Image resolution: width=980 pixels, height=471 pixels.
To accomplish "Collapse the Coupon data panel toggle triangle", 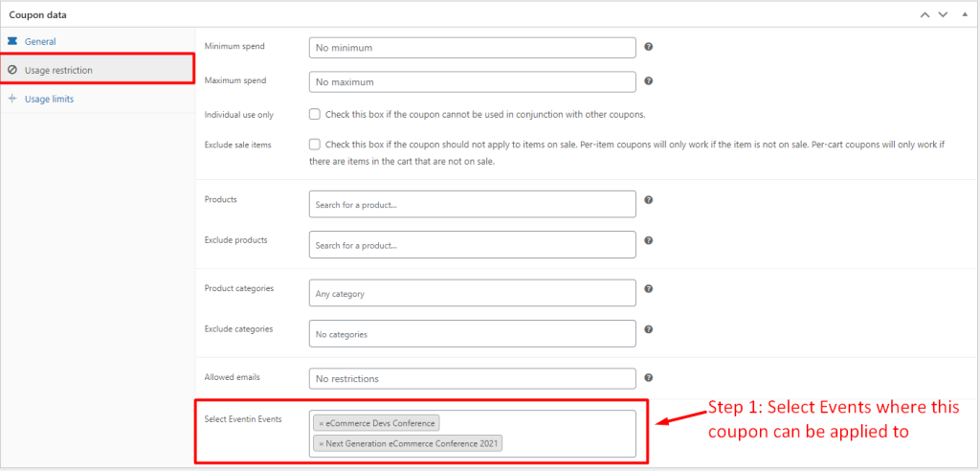I will pos(965,14).
